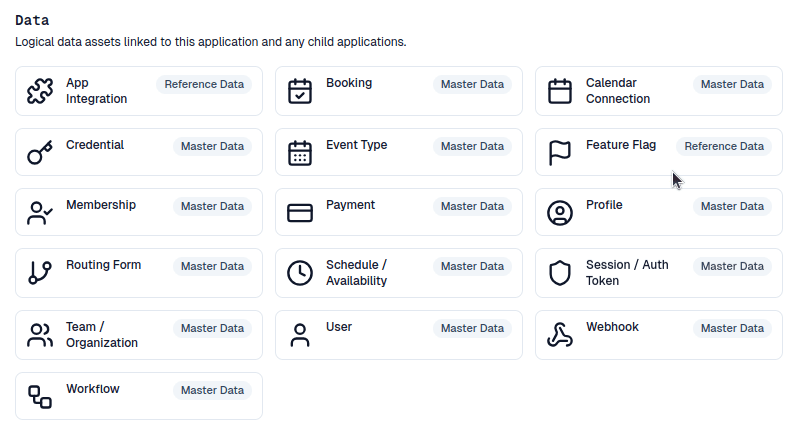This screenshot has width=801, height=433.
Task: Click the Membership user-check icon
Action: pos(40,213)
